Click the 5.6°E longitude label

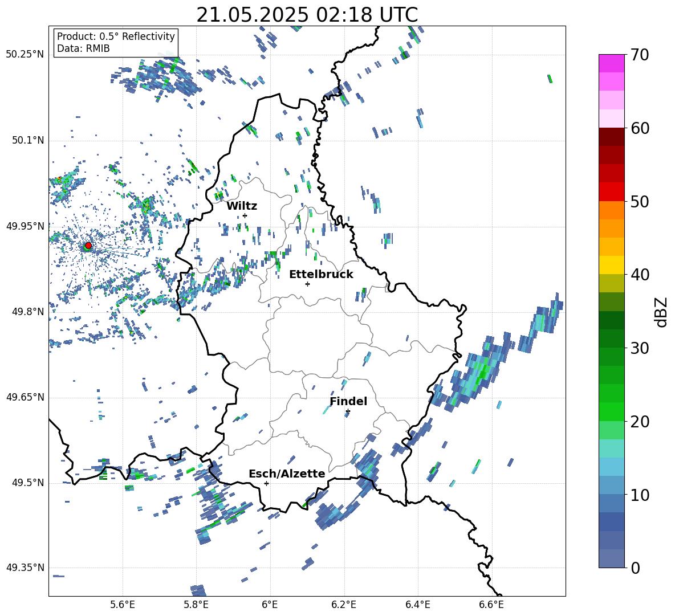tap(123, 605)
